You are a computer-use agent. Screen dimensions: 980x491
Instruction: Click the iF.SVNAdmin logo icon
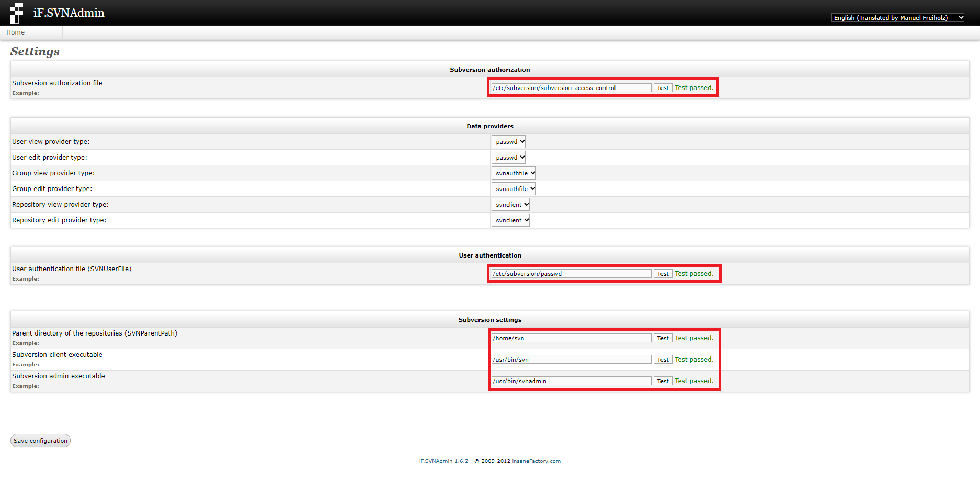click(17, 13)
